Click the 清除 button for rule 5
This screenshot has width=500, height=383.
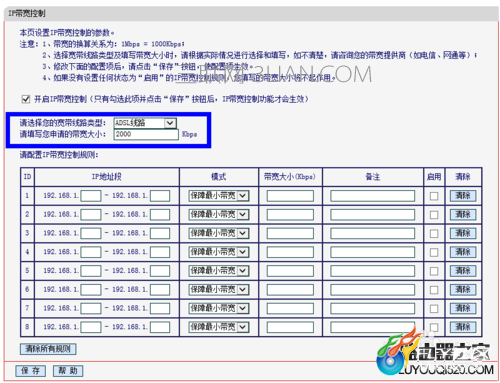pos(463,271)
